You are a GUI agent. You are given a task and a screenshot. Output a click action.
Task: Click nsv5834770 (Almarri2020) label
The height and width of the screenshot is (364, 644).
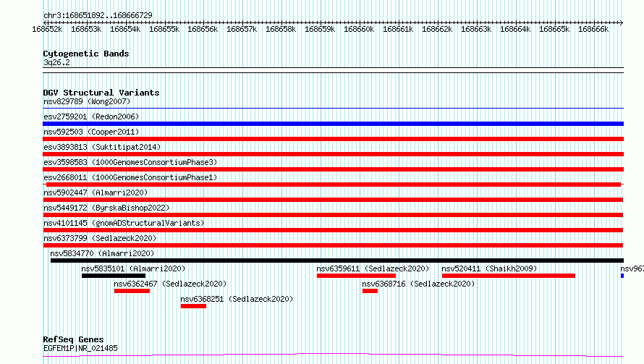102,253
